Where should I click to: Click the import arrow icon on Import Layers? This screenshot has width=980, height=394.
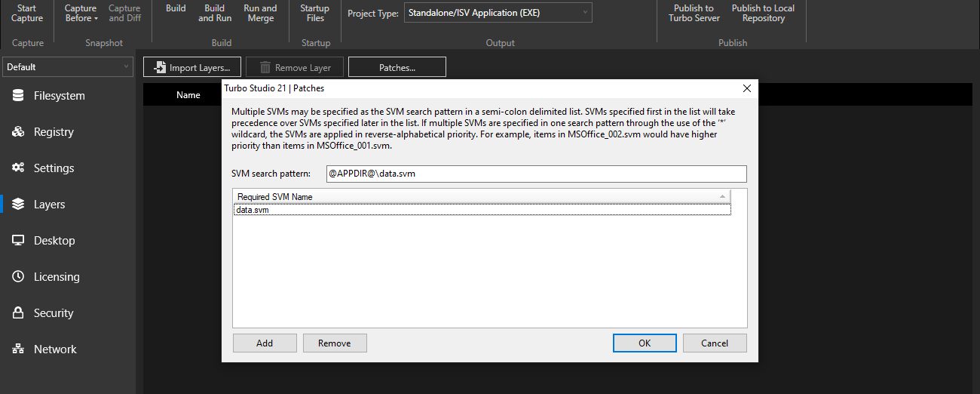tap(159, 67)
